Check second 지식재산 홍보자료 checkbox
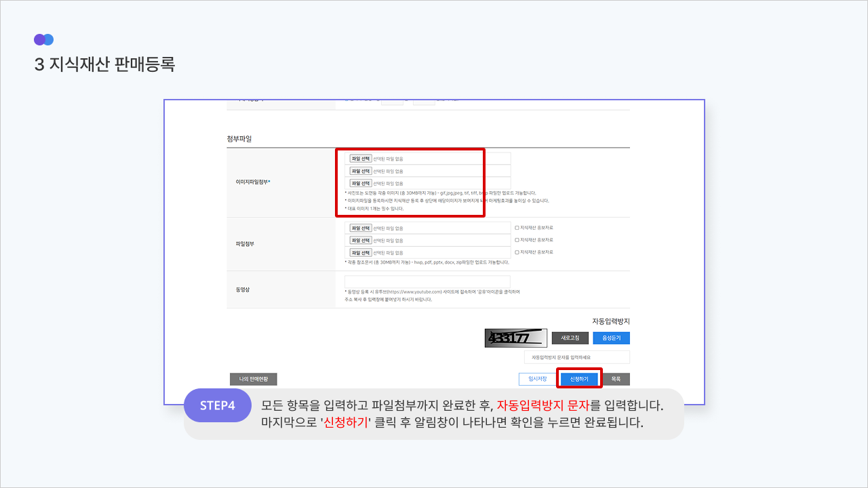 point(517,240)
